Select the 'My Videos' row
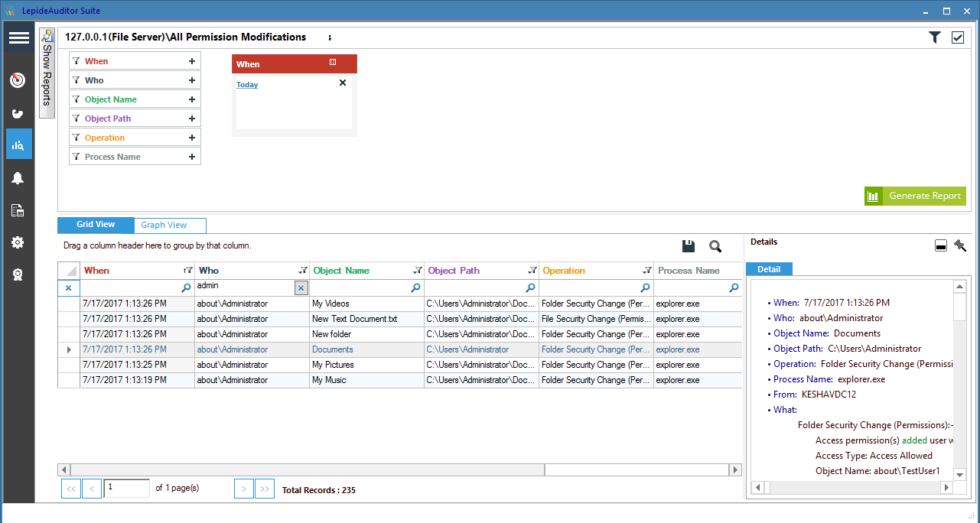Image resolution: width=980 pixels, height=523 pixels. [x=400, y=304]
